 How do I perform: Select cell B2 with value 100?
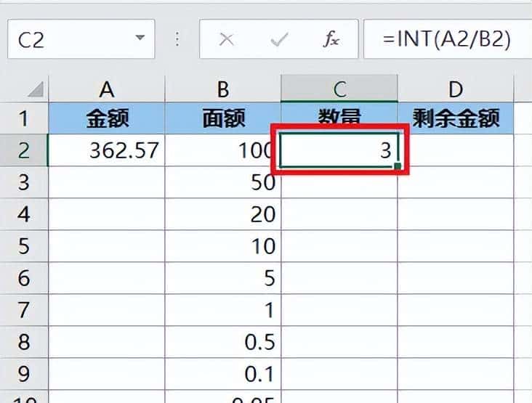click(223, 150)
